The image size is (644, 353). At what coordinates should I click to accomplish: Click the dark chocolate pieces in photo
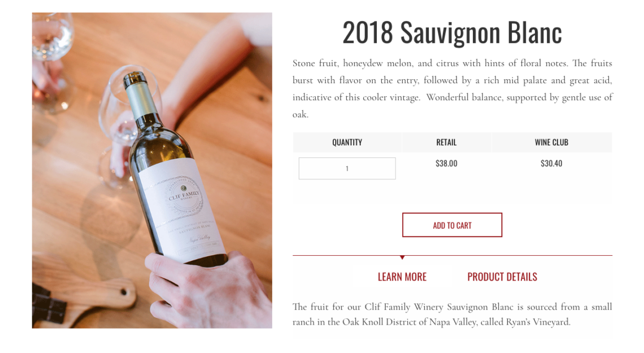coord(48,304)
